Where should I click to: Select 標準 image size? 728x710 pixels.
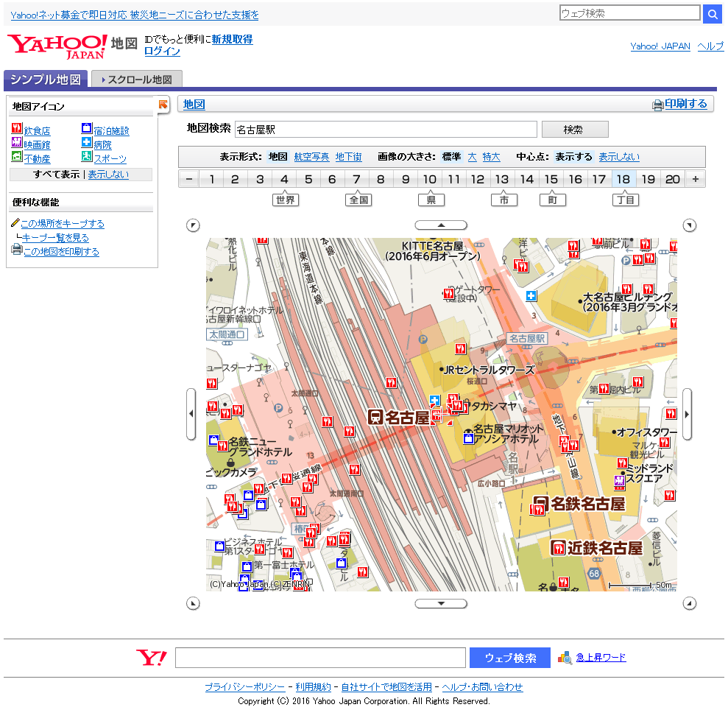click(451, 157)
